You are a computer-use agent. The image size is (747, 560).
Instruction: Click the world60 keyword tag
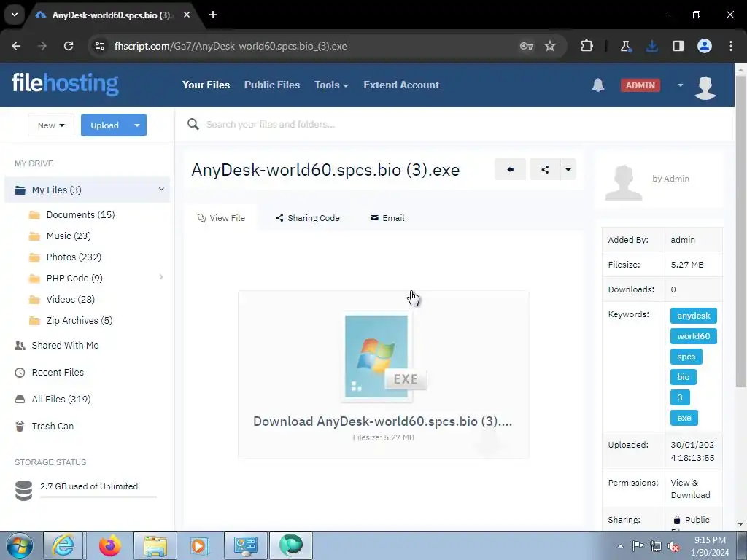coord(694,336)
